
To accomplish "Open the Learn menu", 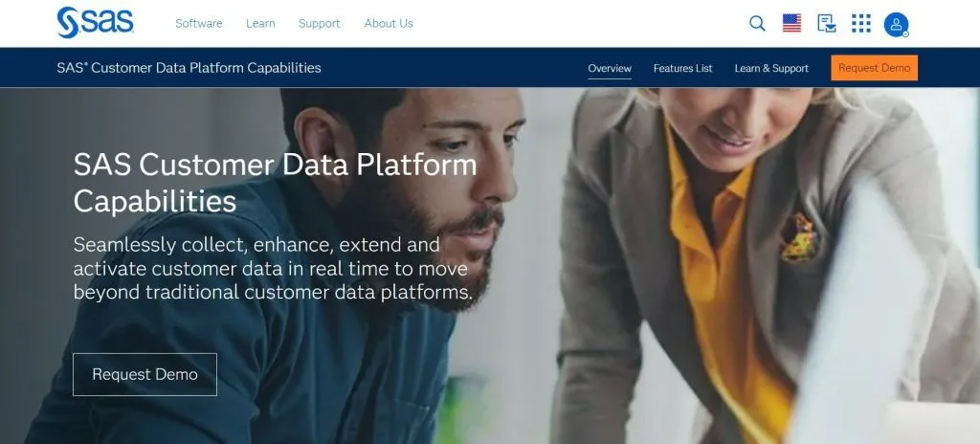I will (x=260, y=23).
